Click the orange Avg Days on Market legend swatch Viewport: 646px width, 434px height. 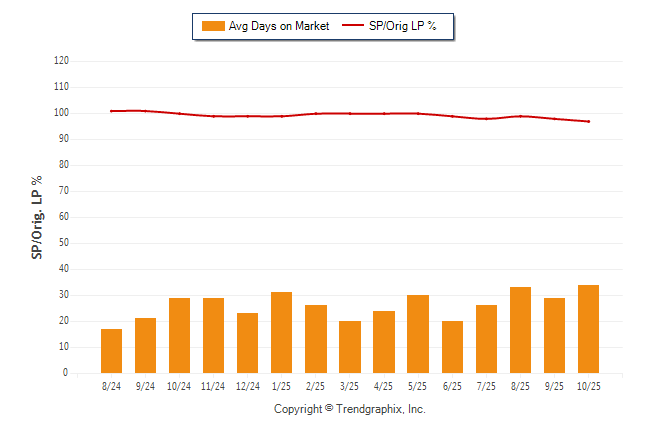212,26
